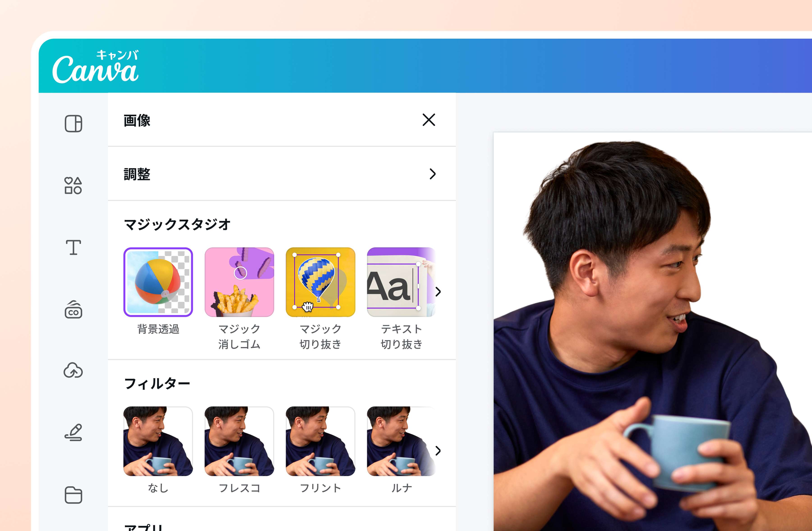812x531 pixels.
Task: Open the Brand hub sidebar icon
Action: pos(73,310)
